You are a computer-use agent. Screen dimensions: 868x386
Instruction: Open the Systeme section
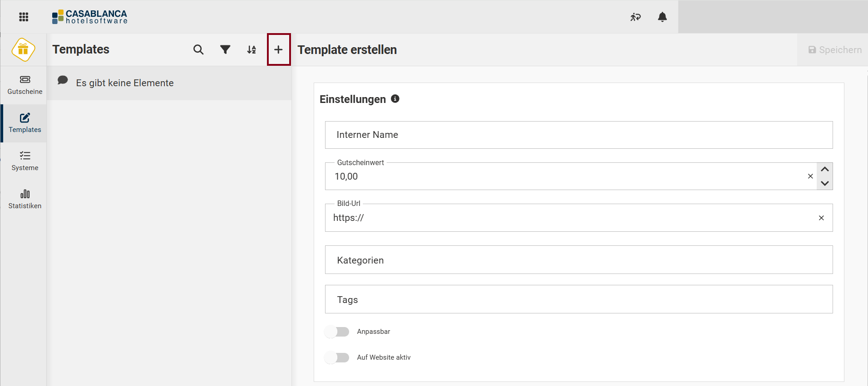[x=25, y=161]
